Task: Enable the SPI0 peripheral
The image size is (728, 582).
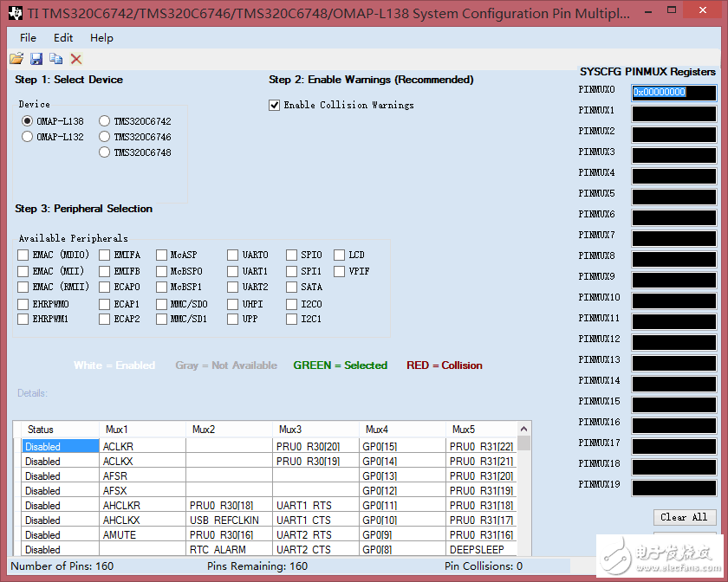Action: pos(291,255)
